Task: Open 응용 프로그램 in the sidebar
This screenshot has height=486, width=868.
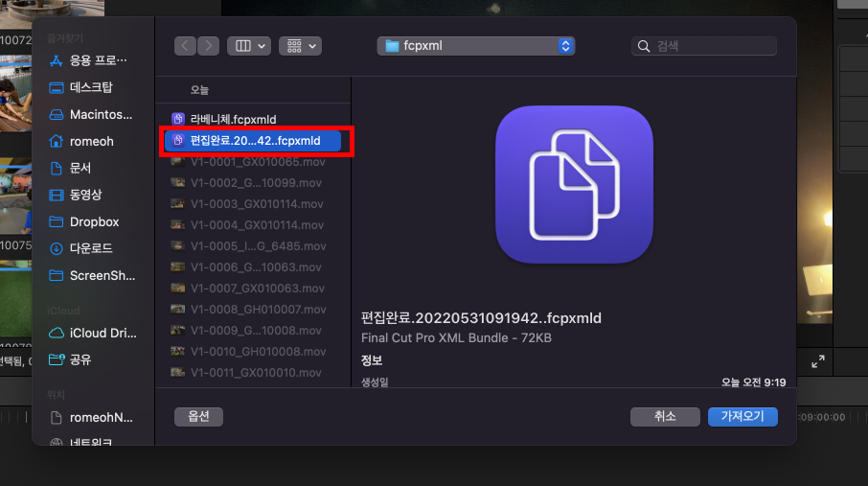Action: [88, 60]
